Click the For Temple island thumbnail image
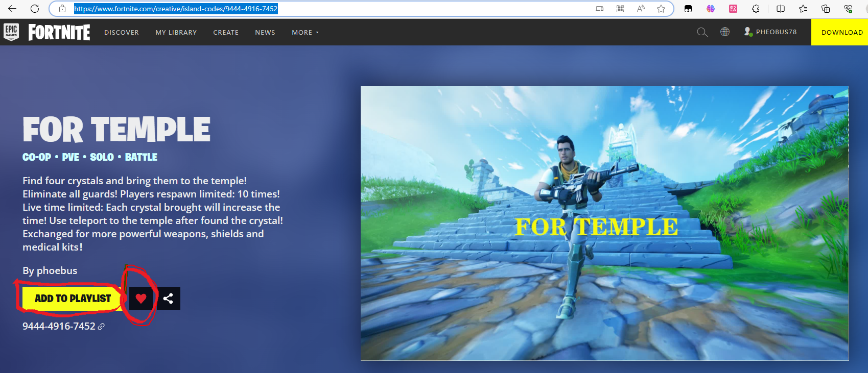This screenshot has height=373, width=868. point(605,223)
